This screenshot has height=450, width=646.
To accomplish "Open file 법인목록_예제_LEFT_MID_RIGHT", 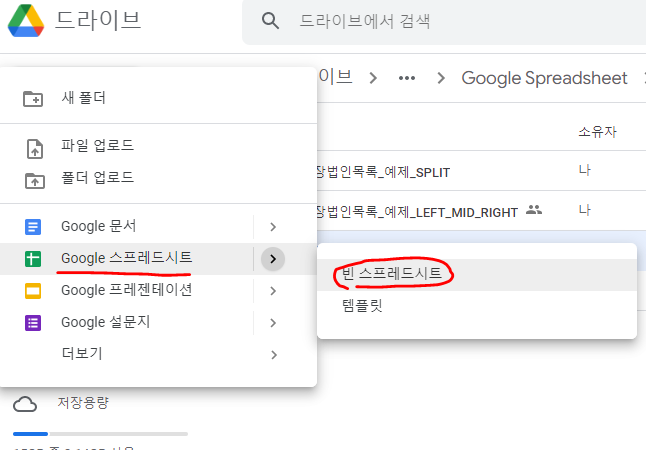I will 417,212.
